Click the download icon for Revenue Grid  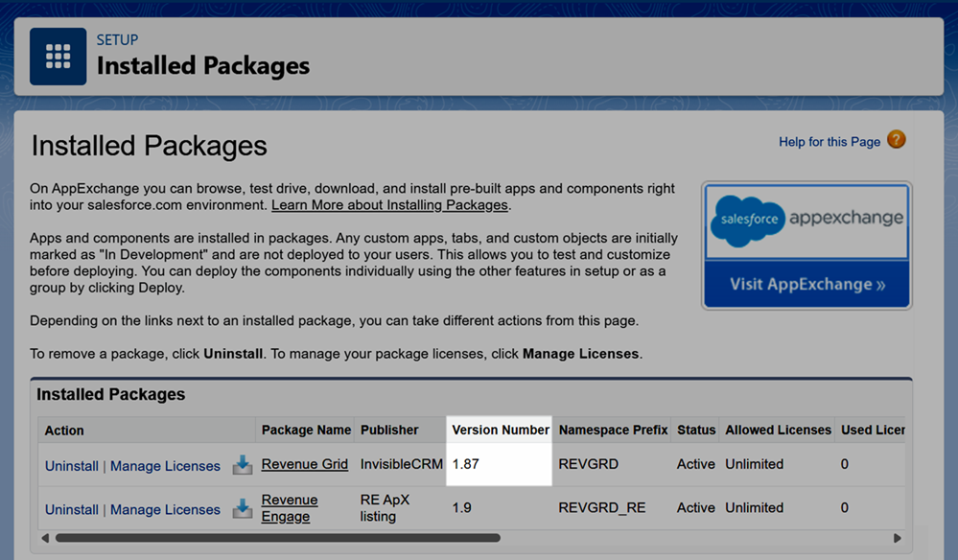pos(243,465)
